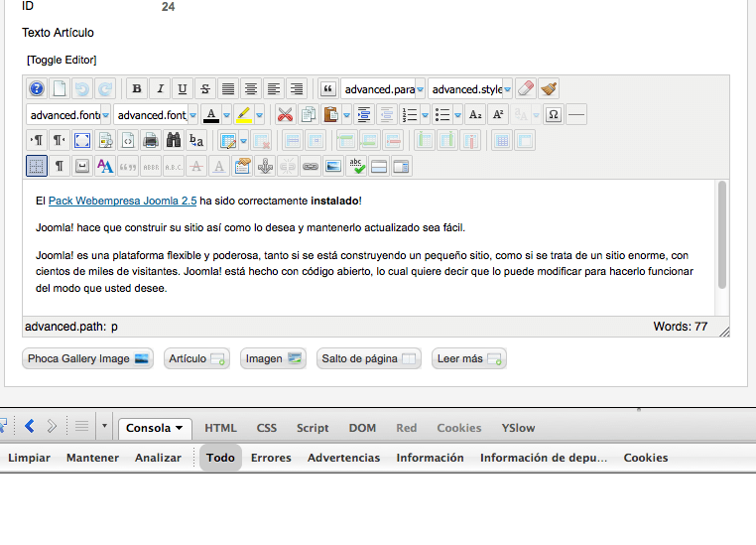Switch to the CSS tab in Firebug
Image resolution: width=756 pixels, height=545 pixels.
tap(267, 428)
